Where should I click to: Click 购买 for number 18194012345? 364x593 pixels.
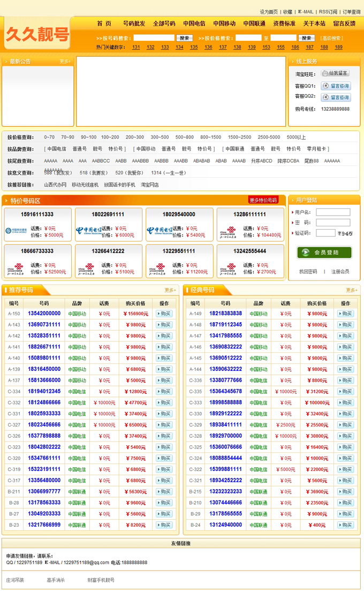pos(164,391)
